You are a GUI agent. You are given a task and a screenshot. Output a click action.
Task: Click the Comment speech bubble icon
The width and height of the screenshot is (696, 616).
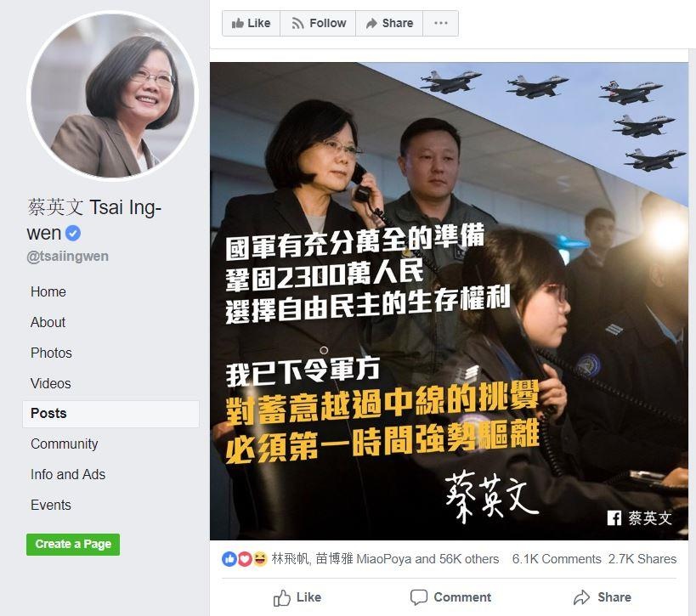(419, 597)
